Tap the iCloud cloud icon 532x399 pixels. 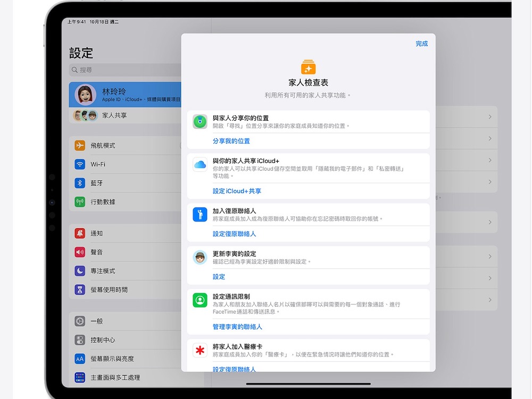pos(200,164)
